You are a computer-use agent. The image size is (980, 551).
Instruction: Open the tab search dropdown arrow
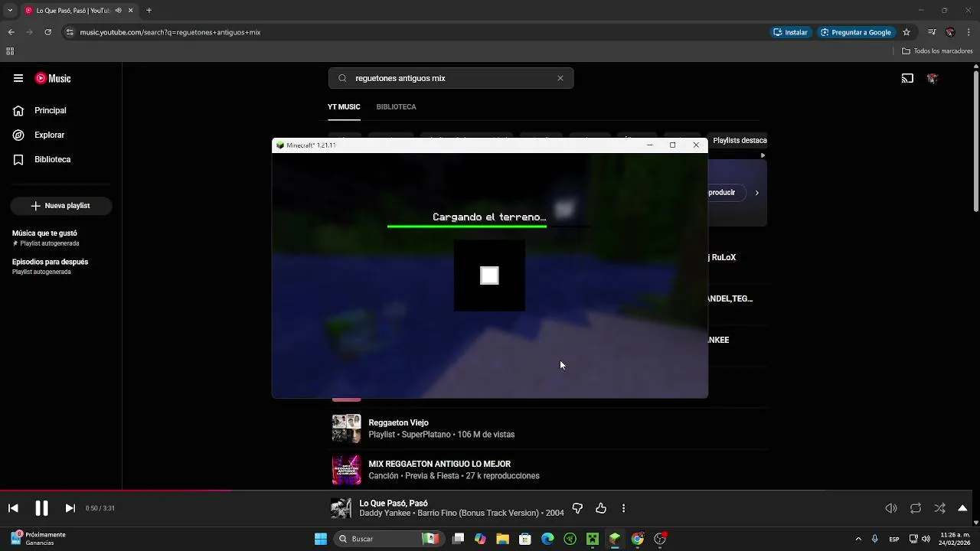(9, 11)
